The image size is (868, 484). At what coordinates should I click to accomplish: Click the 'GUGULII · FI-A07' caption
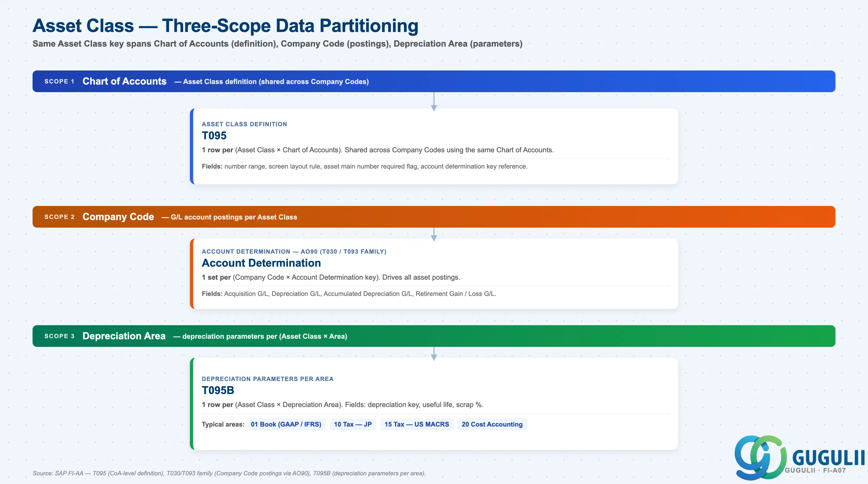click(x=815, y=470)
